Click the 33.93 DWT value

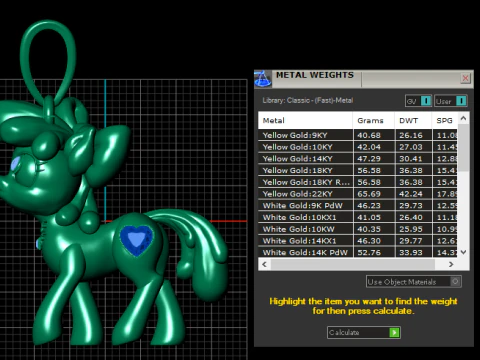click(411, 252)
